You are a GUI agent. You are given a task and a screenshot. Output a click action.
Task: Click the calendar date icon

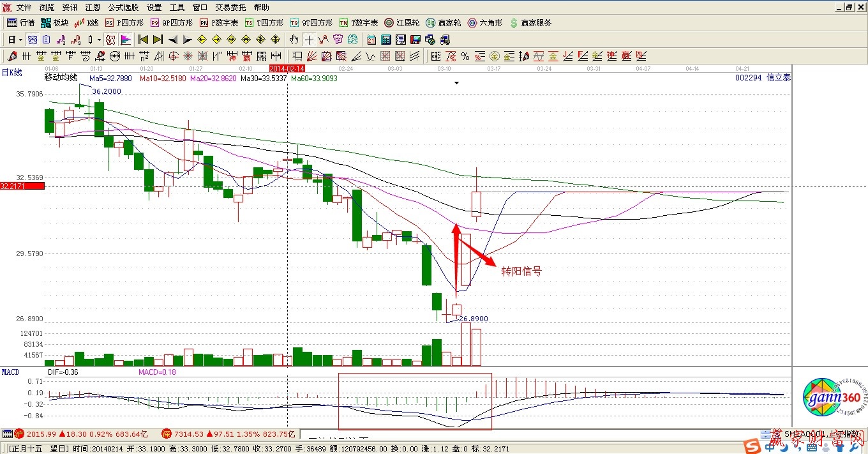pyautogui.click(x=371, y=40)
